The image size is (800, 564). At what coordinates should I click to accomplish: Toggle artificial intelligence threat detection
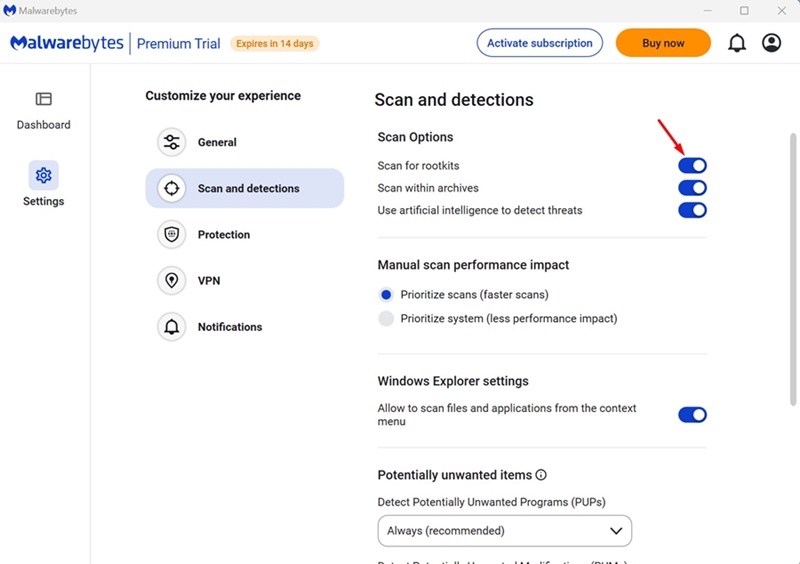692,210
